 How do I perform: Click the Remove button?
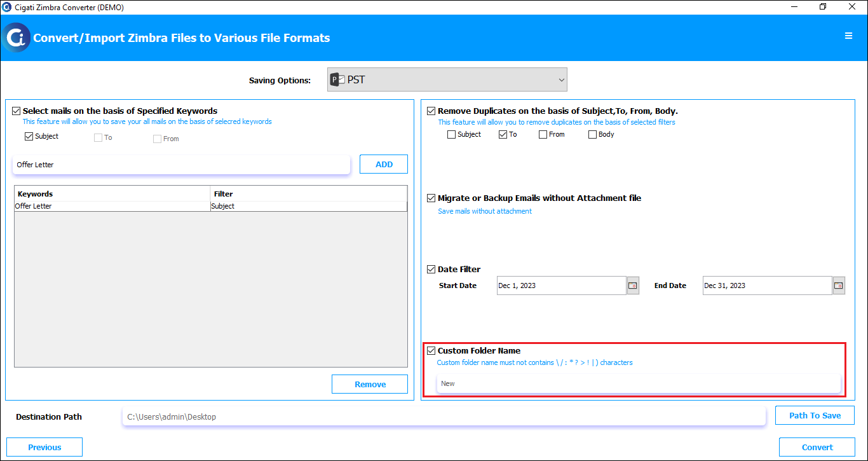tap(370, 384)
